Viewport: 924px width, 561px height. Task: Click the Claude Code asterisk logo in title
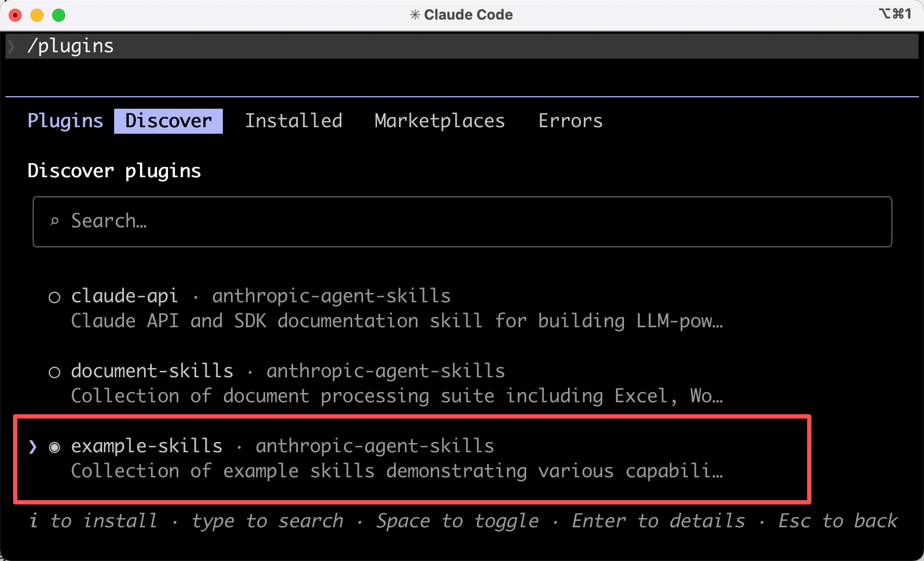point(415,15)
